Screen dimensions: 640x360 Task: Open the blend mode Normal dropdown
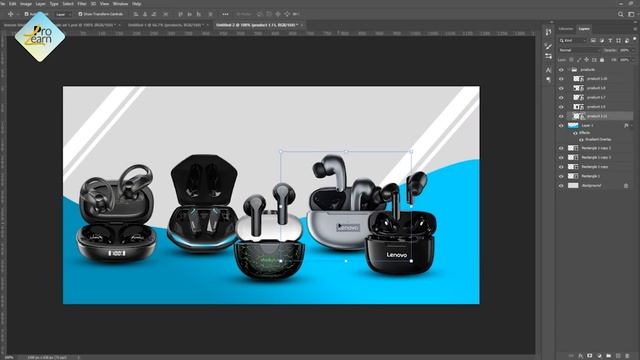tap(580, 50)
